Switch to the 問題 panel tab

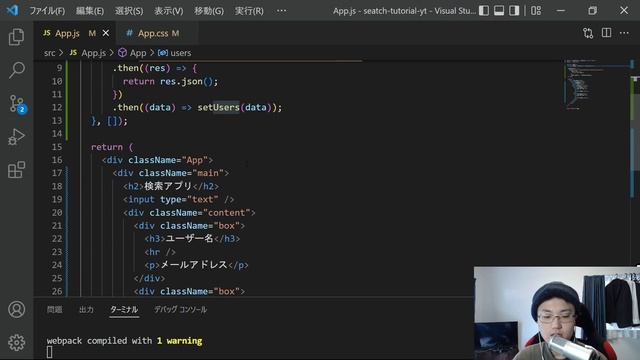[x=54, y=309]
